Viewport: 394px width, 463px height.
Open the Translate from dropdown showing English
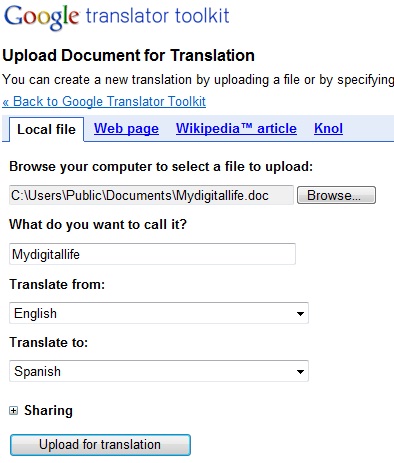click(159, 313)
